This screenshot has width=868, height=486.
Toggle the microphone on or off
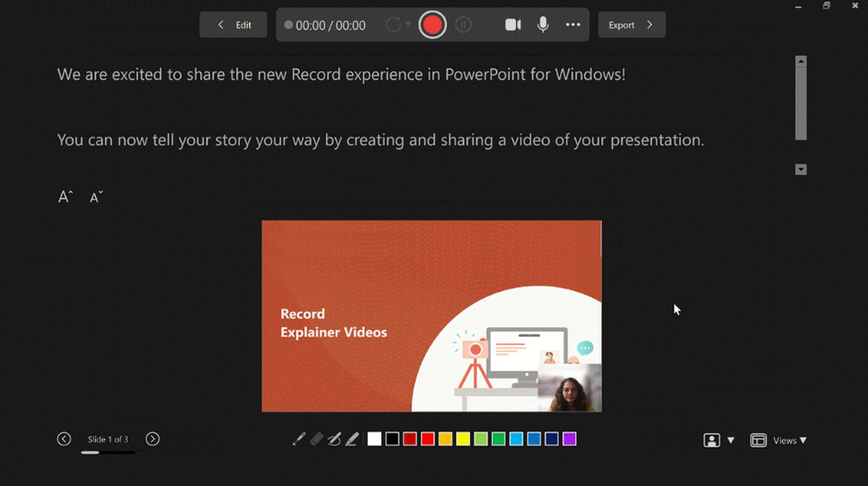[543, 25]
